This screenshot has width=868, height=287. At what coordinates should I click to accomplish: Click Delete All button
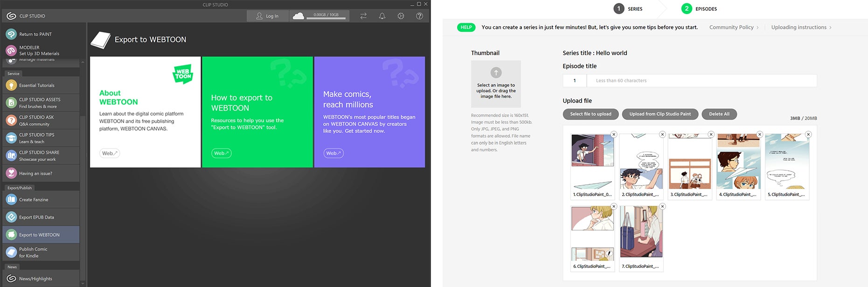pos(719,114)
